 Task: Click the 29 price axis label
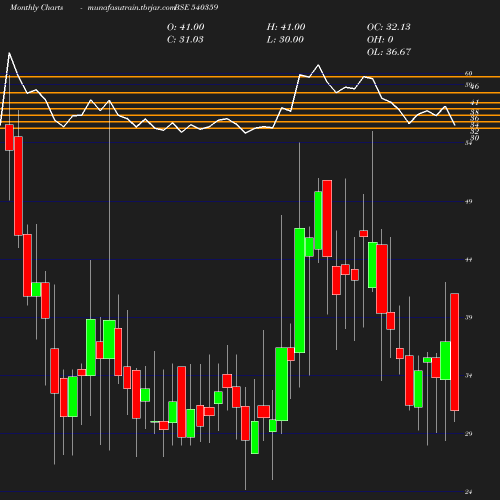coord(469,434)
